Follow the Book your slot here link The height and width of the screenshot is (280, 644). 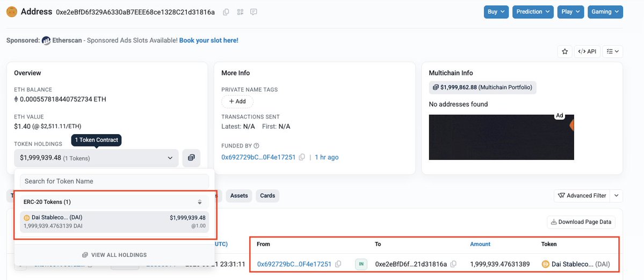click(x=208, y=40)
